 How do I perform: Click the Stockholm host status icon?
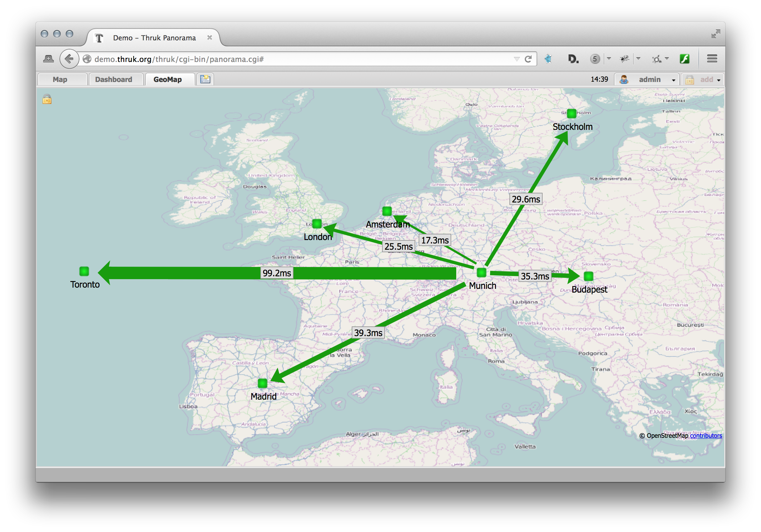(571, 114)
